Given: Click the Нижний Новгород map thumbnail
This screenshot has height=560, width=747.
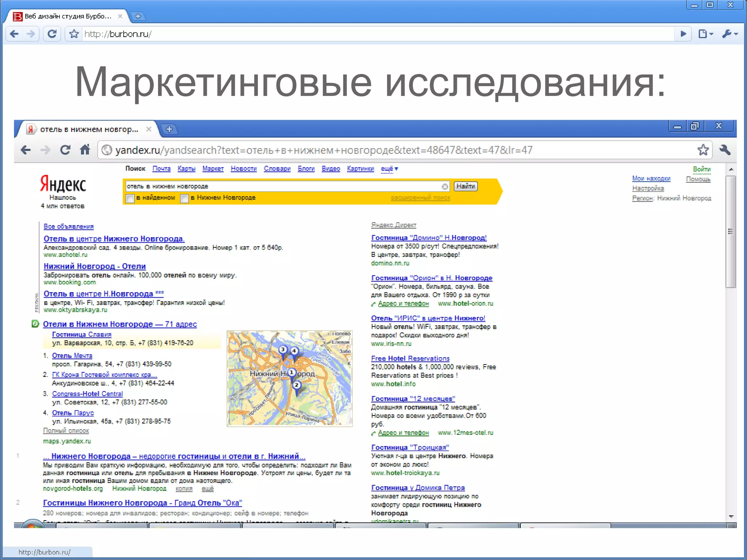Looking at the screenshot, I should click(x=290, y=378).
